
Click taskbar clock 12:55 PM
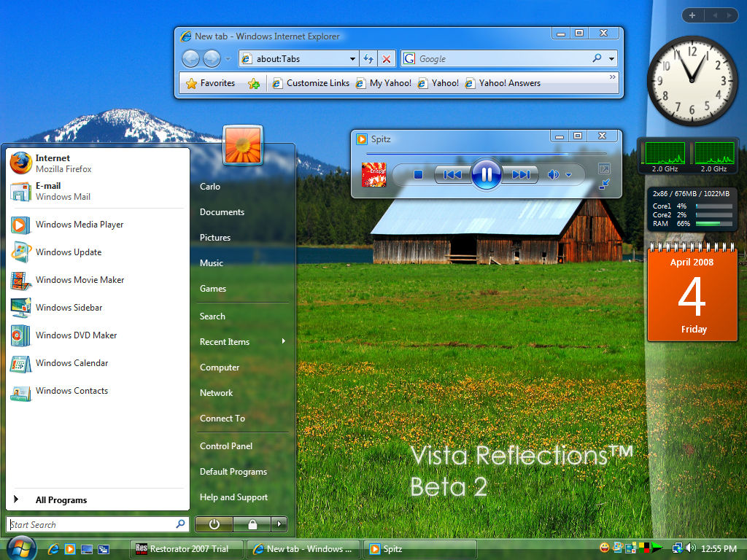(719, 548)
